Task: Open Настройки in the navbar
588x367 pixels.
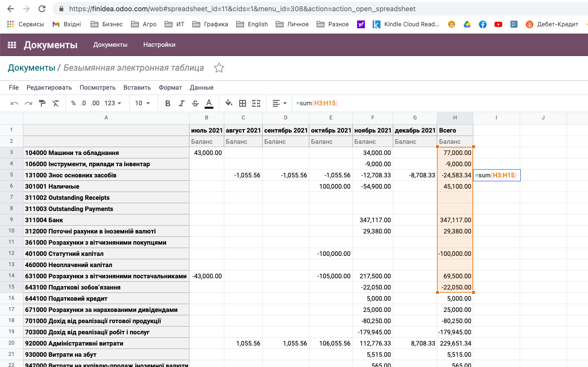Action: [x=159, y=45]
